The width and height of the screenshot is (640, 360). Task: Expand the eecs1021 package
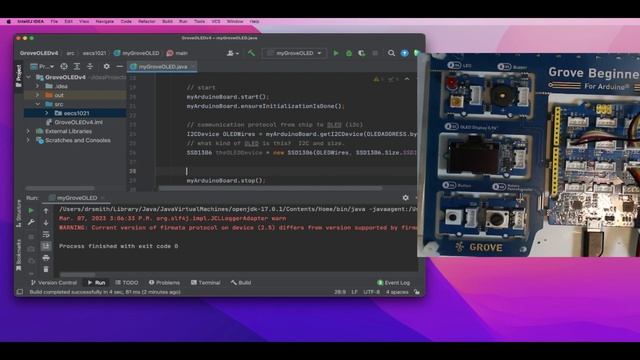click(47, 113)
